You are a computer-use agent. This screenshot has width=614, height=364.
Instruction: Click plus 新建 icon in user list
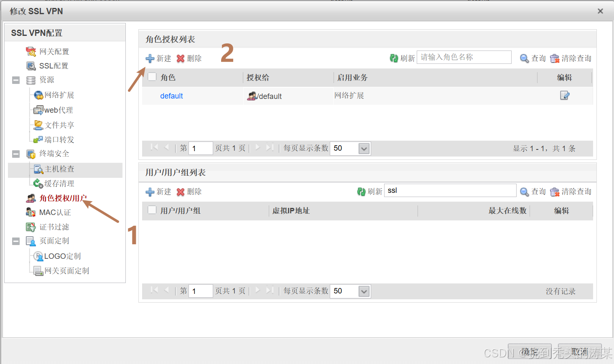tap(150, 192)
